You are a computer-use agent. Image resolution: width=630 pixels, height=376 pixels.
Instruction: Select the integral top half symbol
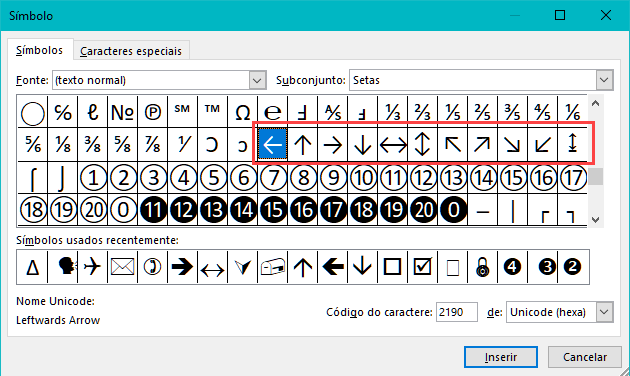tap(33, 177)
